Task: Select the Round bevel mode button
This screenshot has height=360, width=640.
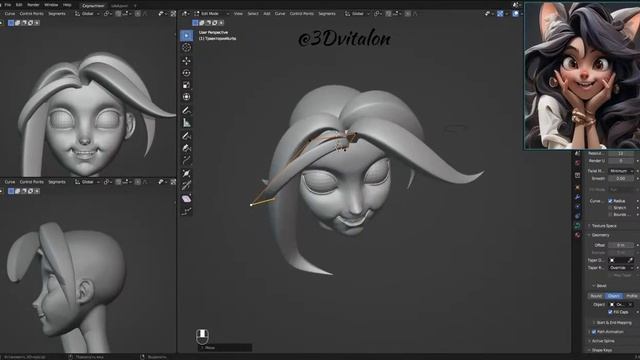Action: click(x=596, y=296)
